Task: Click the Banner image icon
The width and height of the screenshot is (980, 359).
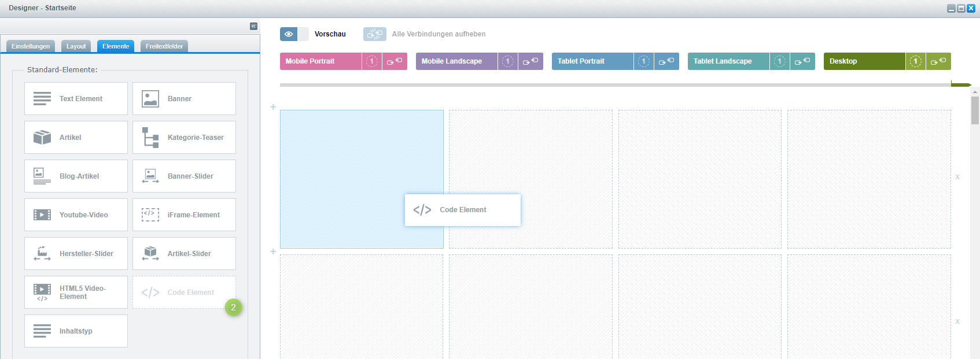Action: 150,99
